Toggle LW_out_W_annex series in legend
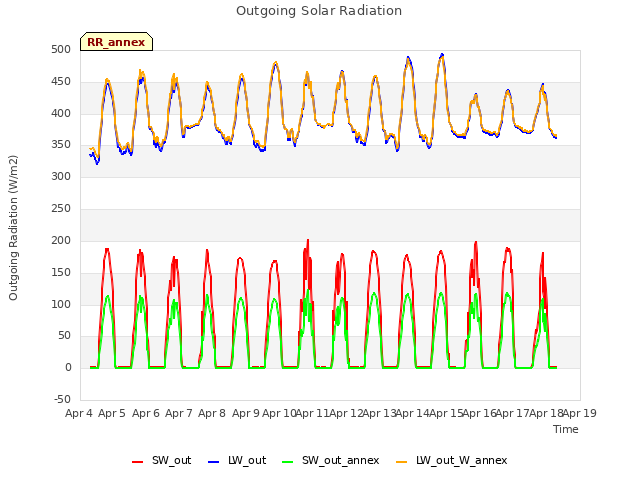Viewport: 640px width, 480px height. 451,460
